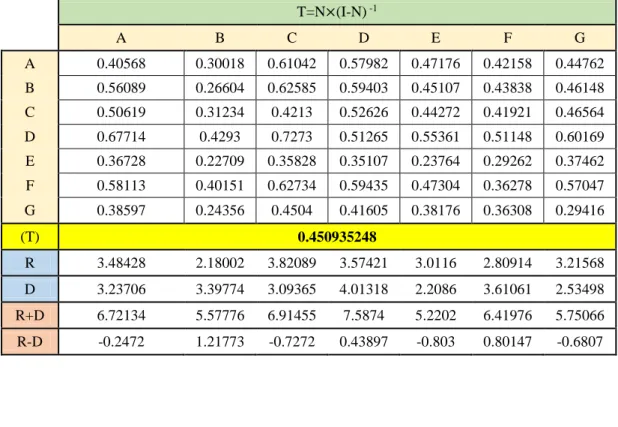The height and width of the screenshot is (427, 618).
Task: Select the R-D row label
Action: [30, 341]
